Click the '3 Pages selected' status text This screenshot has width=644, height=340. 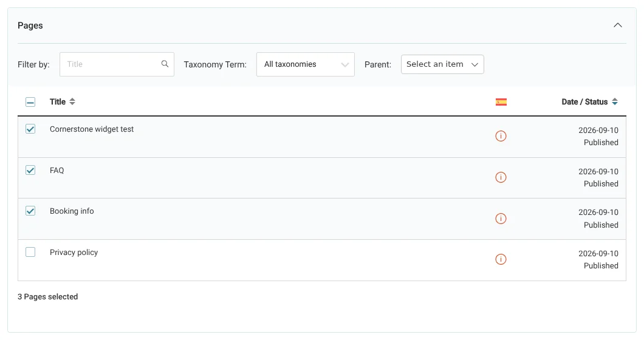(x=47, y=296)
